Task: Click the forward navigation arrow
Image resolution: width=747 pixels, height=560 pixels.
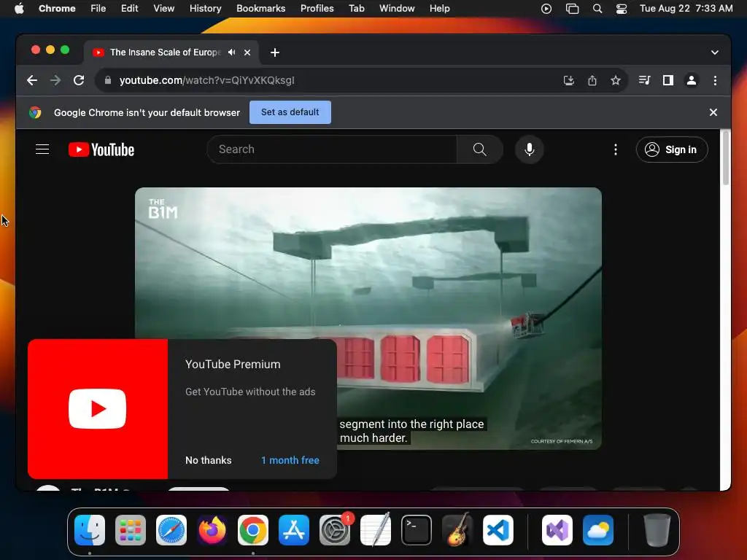Action: [x=55, y=80]
